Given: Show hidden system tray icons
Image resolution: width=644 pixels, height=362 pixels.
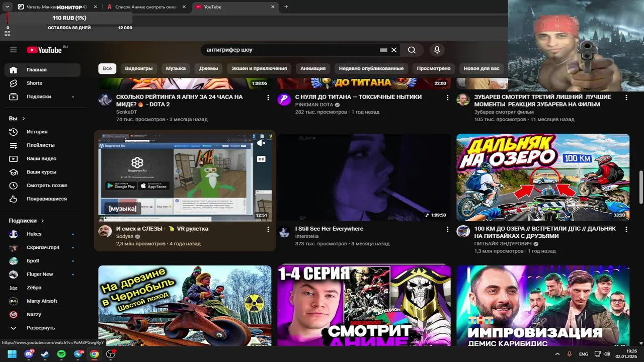Looking at the screenshot, I should [x=557, y=354].
